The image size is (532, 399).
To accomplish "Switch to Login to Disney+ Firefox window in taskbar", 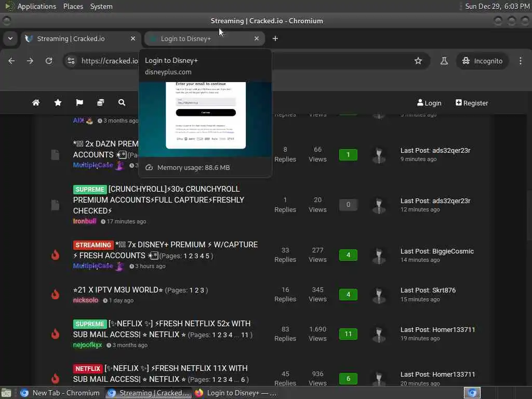I will coord(236,393).
